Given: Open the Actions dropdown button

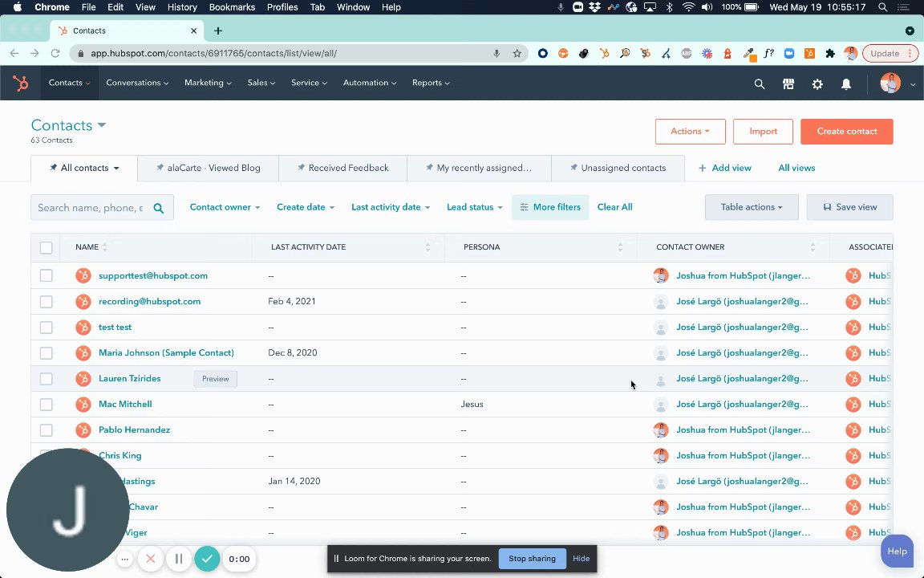Looking at the screenshot, I should point(690,132).
